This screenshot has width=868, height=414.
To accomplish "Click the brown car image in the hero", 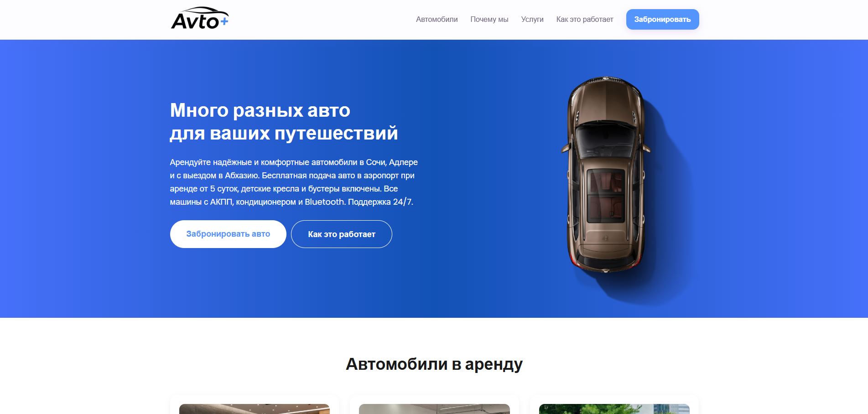I will point(606,175).
